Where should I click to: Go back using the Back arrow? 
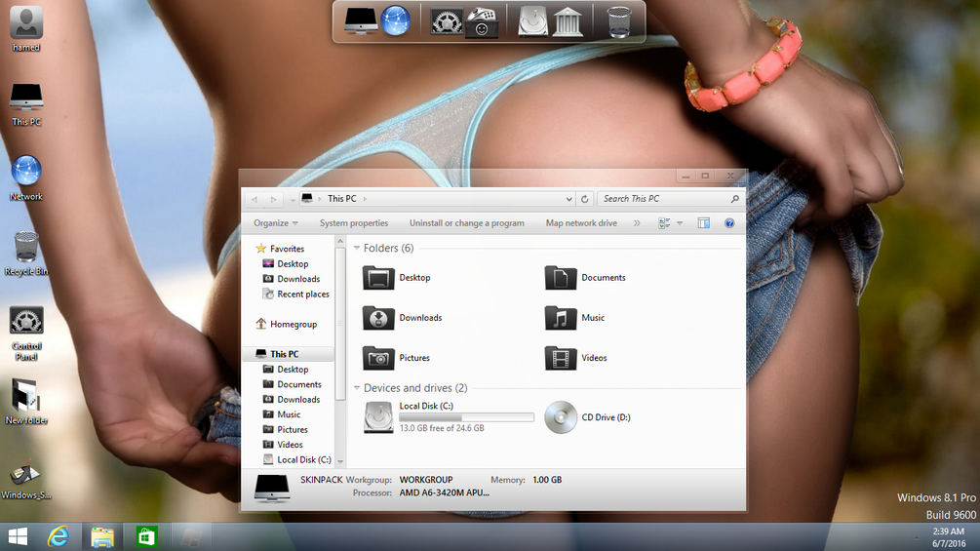(x=255, y=199)
